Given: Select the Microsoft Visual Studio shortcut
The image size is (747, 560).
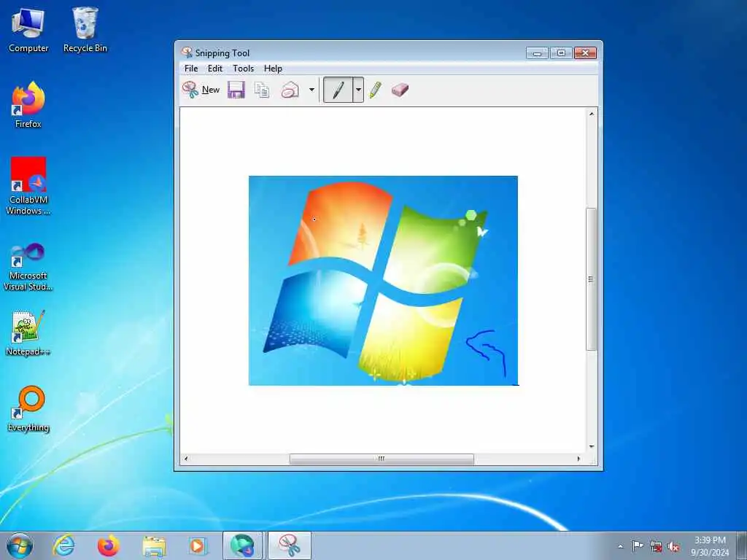Looking at the screenshot, I should [x=28, y=267].
